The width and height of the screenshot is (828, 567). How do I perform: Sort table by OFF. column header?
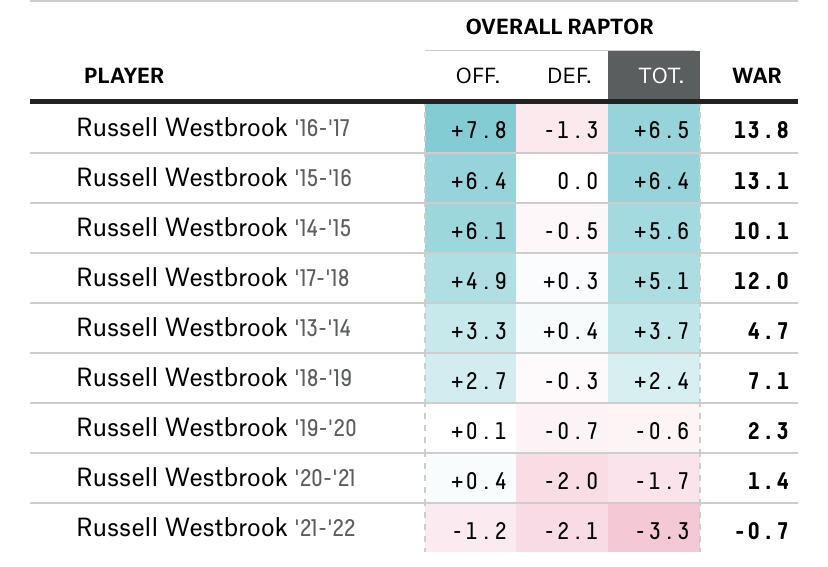click(x=477, y=76)
